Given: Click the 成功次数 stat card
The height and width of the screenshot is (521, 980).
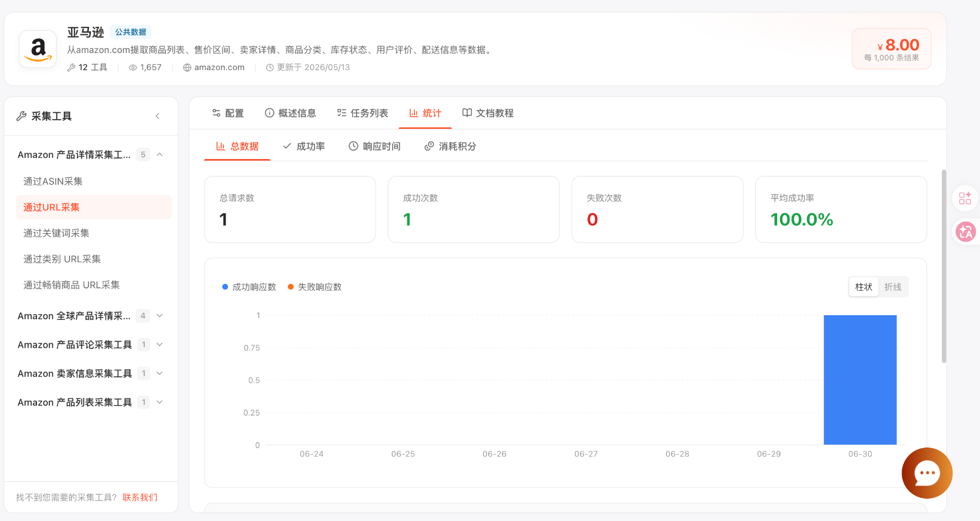Looking at the screenshot, I should (473, 209).
